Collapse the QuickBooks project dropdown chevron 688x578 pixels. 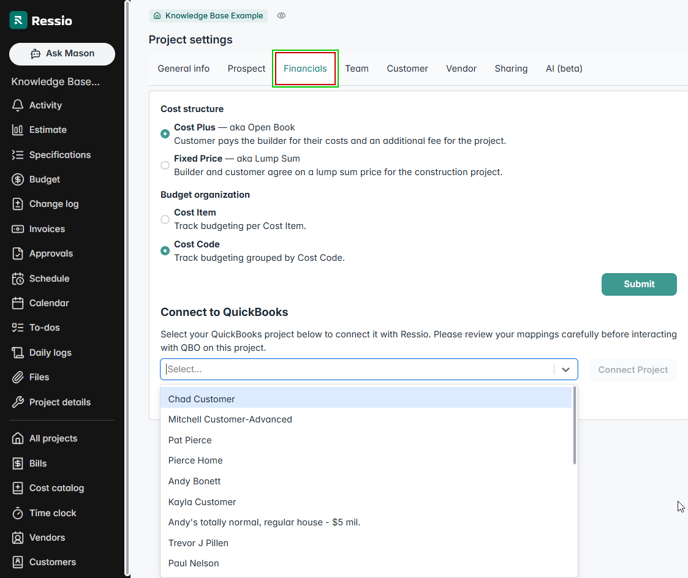(565, 369)
